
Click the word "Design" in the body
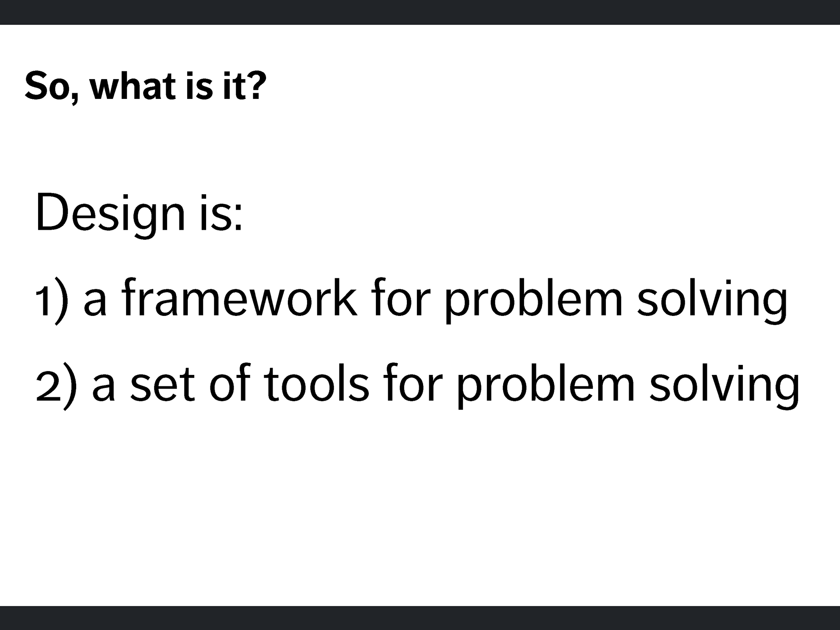[110, 214]
